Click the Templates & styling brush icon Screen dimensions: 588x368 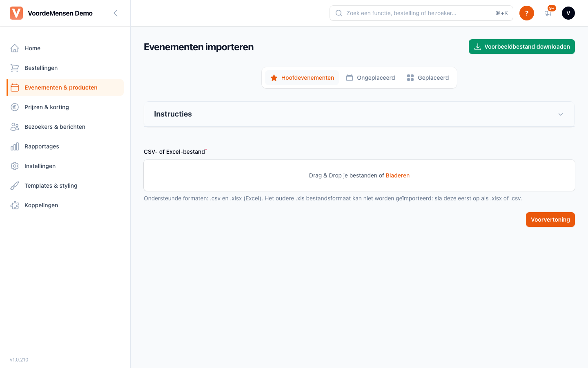15,186
